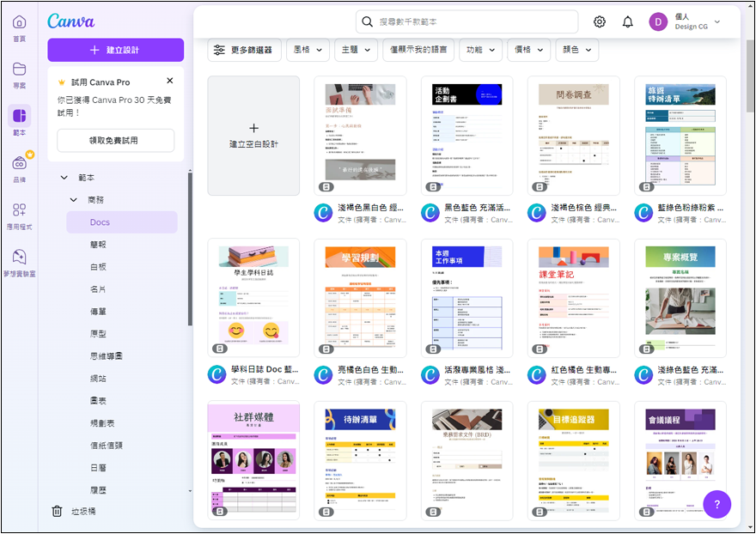Open 應用程式 apps icon in sidebar
756x534 pixels.
point(19,210)
